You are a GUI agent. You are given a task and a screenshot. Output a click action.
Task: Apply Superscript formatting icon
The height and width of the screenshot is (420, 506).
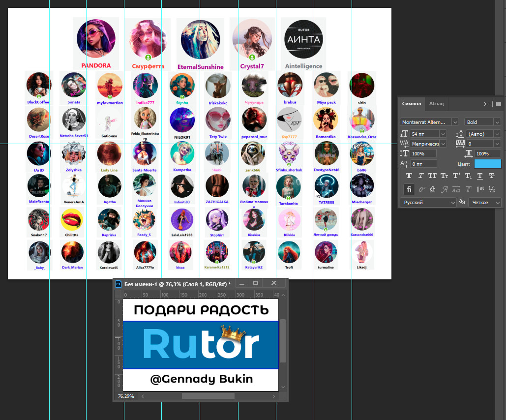[456, 176]
